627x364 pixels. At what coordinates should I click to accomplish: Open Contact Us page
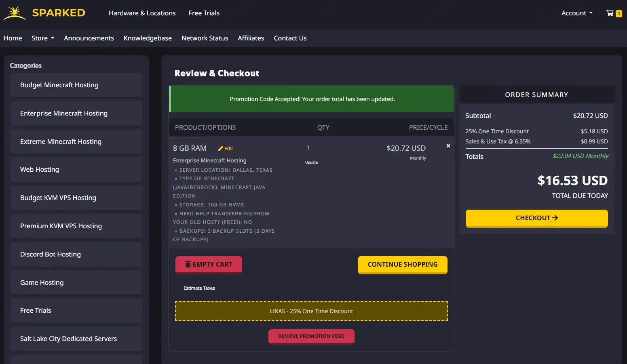[x=290, y=38]
